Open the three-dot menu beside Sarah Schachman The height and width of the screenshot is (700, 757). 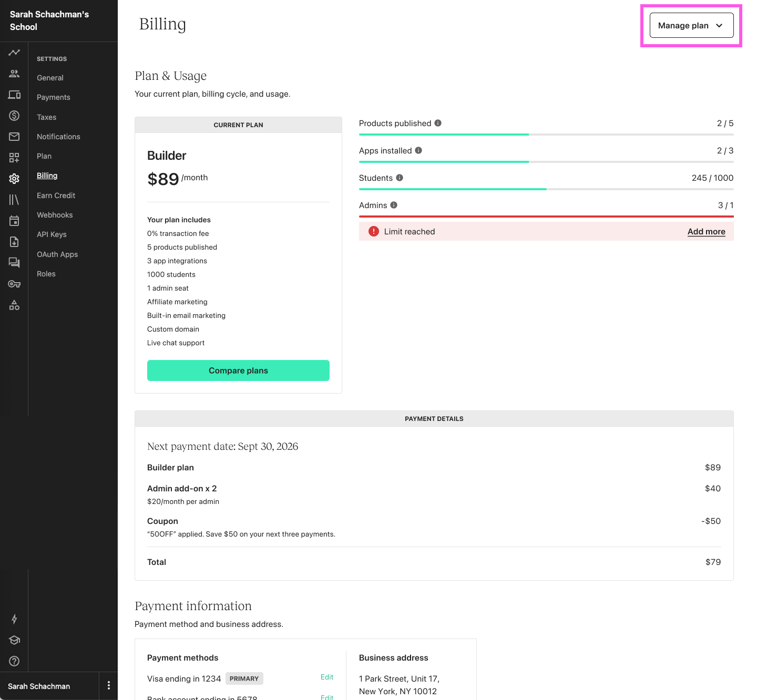(109, 685)
